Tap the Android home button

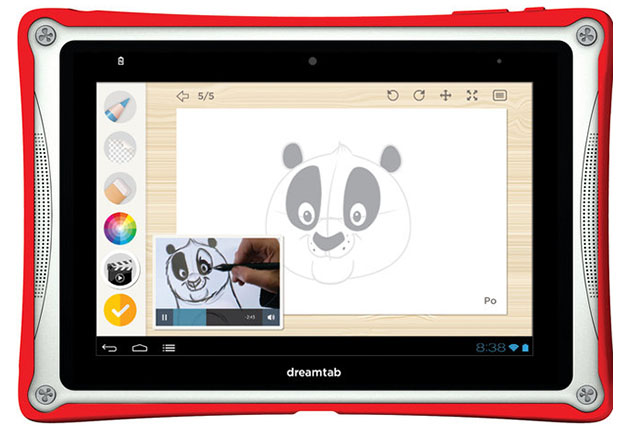click(139, 348)
